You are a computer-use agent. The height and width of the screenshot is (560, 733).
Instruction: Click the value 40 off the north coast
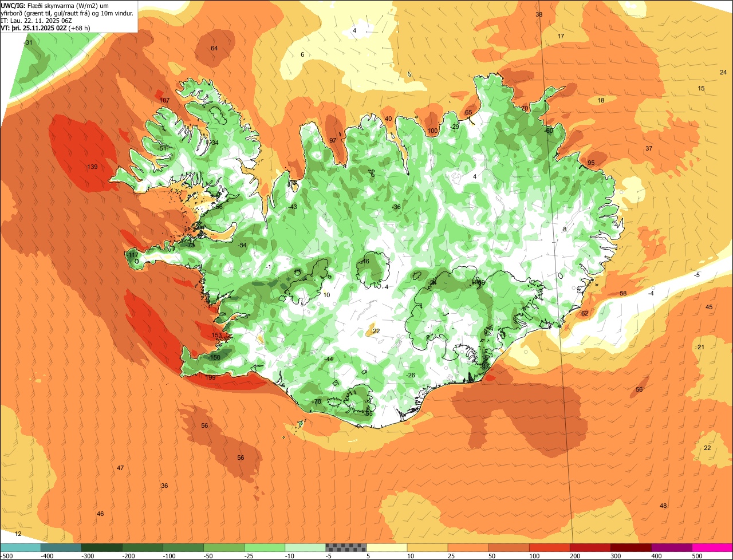(x=388, y=119)
